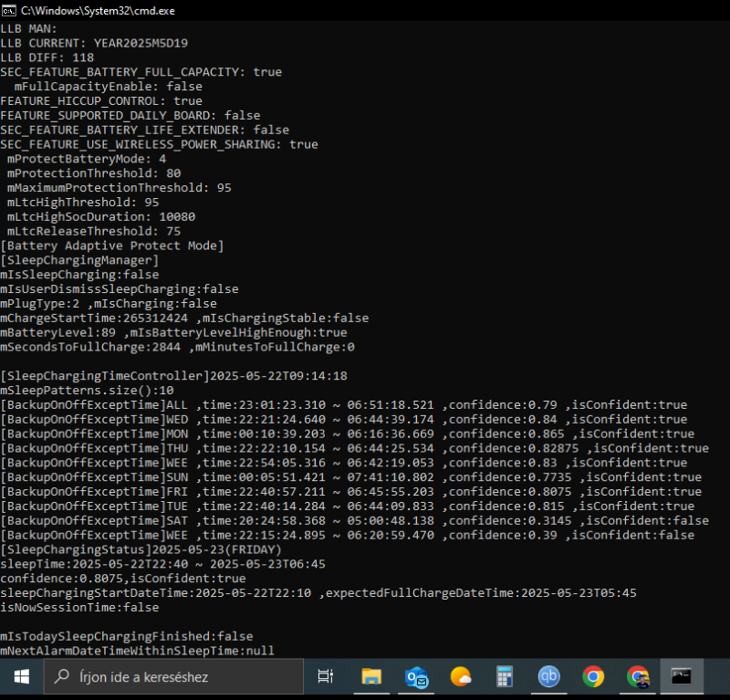Click the BackupOnOffExceptTime SAT row
The height and width of the screenshot is (700, 730).
coord(354,520)
